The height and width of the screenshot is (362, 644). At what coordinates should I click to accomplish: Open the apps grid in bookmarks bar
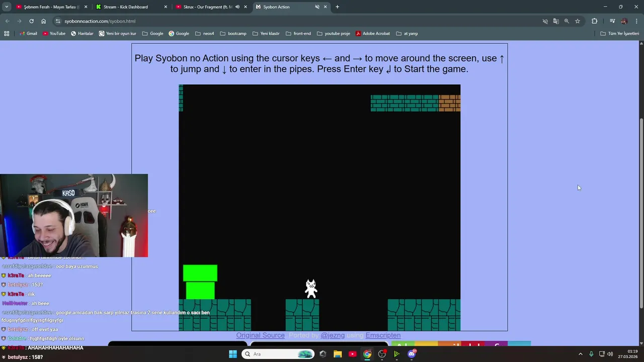(x=7, y=34)
